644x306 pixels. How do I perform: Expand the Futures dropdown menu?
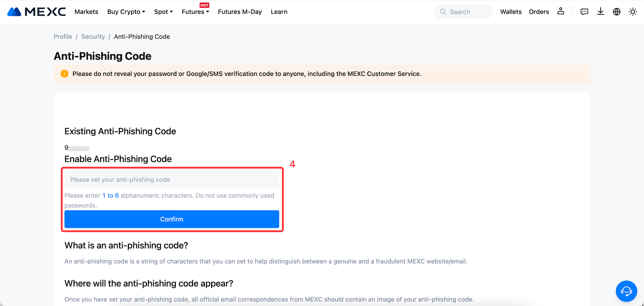(x=195, y=12)
